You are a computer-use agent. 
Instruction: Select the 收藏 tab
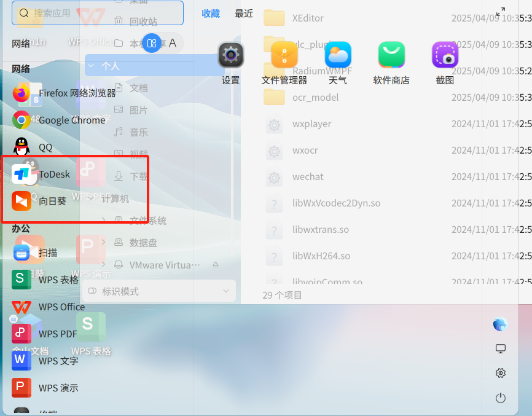click(211, 14)
